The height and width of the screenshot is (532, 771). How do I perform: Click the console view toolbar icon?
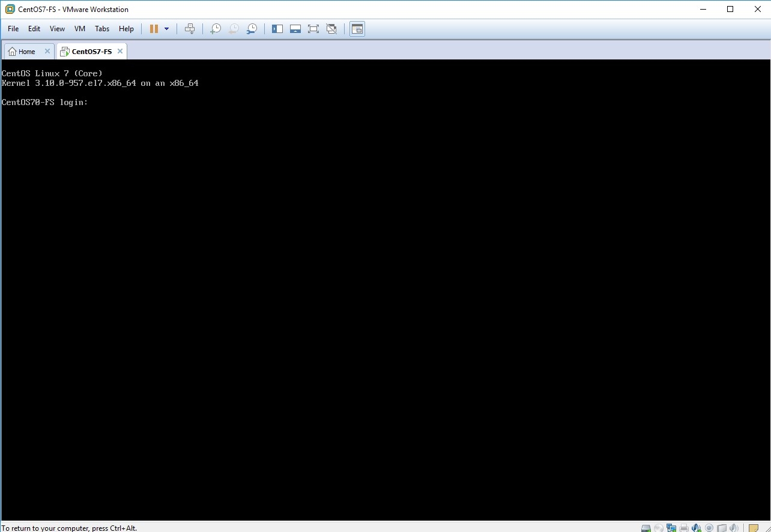click(357, 29)
